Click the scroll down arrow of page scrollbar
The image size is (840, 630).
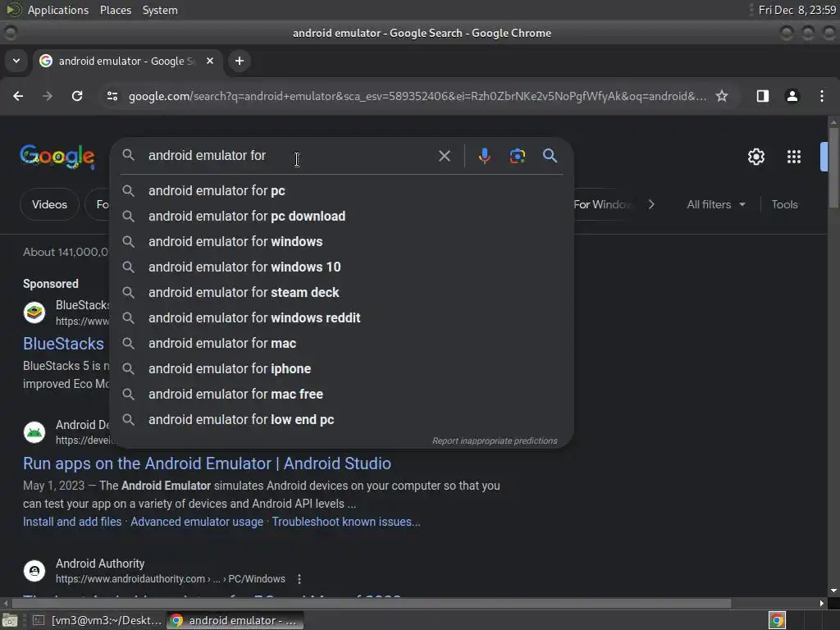click(x=833, y=591)
